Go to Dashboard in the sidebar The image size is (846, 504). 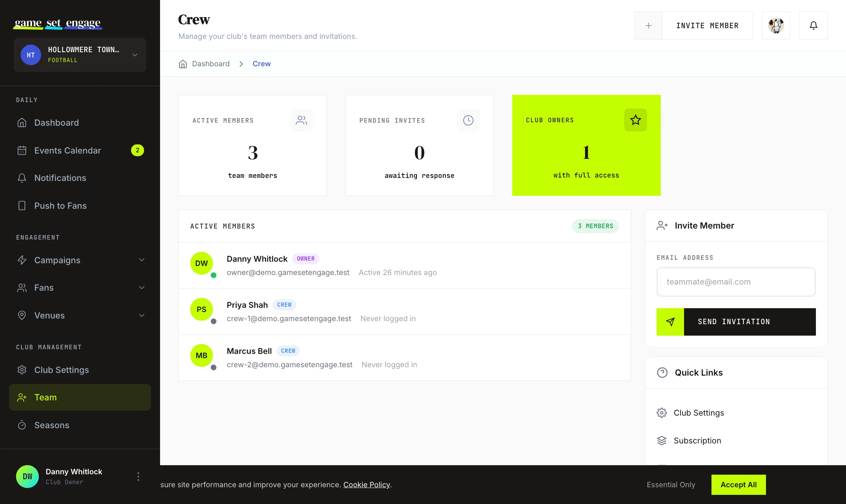point(80,123)
